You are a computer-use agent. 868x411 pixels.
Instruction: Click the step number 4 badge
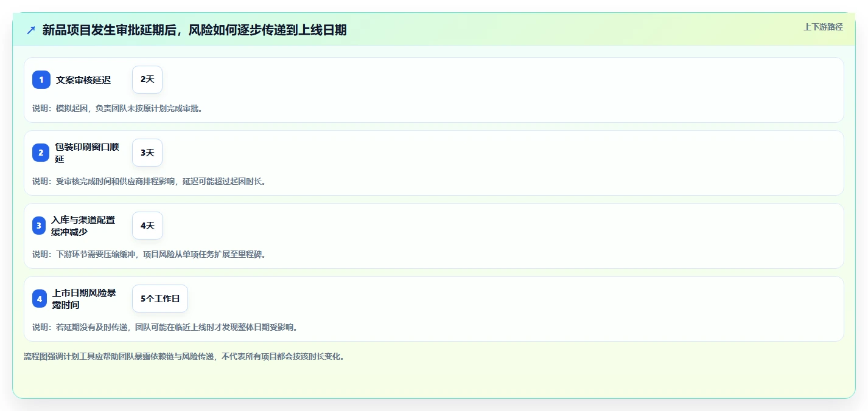click(40, 299)
